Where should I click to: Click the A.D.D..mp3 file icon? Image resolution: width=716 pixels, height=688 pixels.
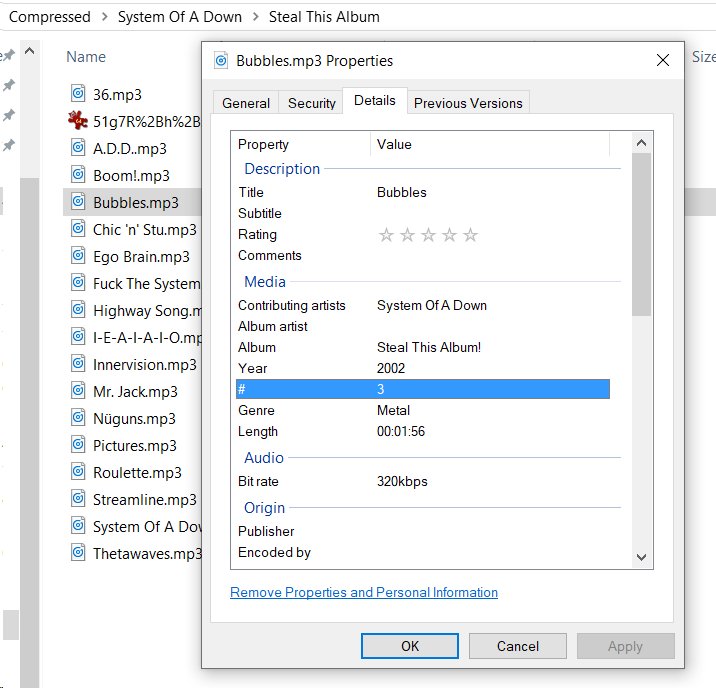(78, 147)
